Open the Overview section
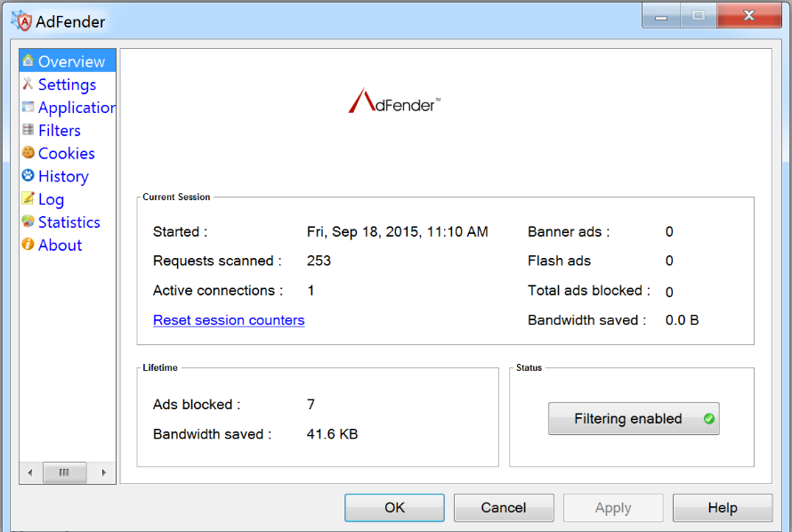The width and height of the screenshot is (792, 532). (x=68, y=60)
